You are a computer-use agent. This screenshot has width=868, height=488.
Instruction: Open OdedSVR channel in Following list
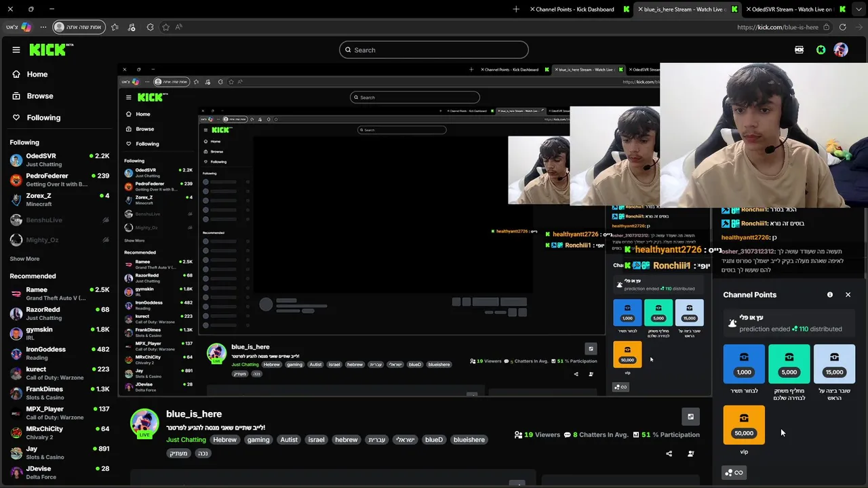point(60,160)
